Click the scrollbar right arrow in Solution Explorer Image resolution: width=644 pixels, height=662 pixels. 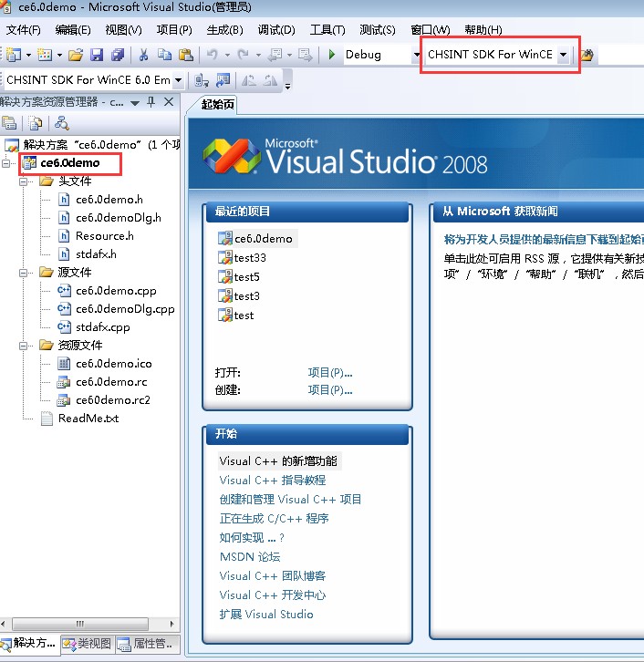[171, 624]
